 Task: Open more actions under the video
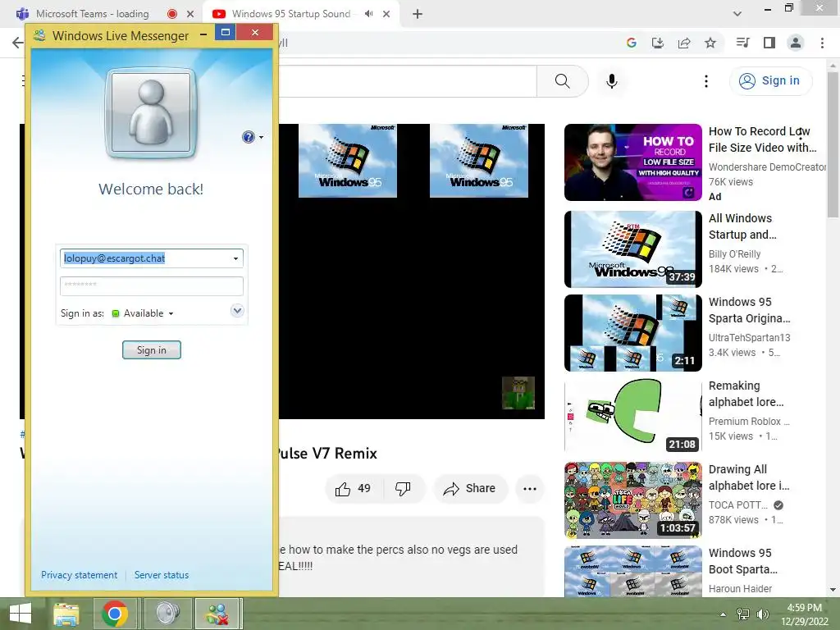(530, 489)
